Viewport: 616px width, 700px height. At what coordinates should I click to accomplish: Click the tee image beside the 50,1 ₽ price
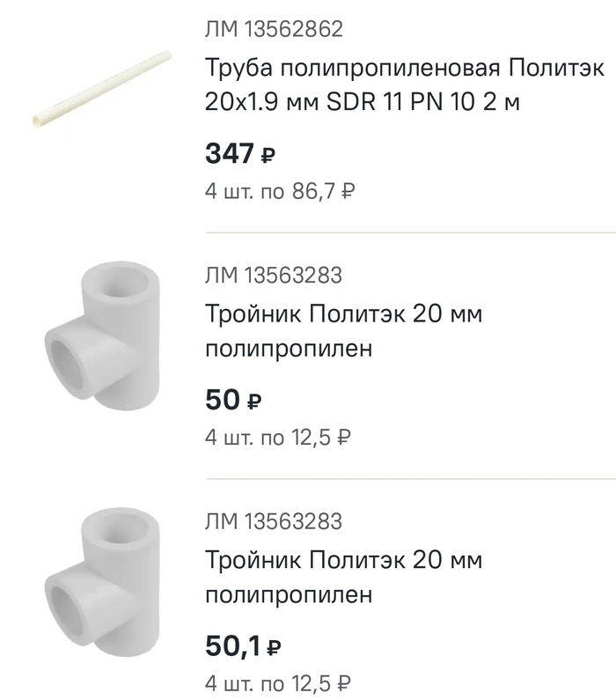[101, 582]
